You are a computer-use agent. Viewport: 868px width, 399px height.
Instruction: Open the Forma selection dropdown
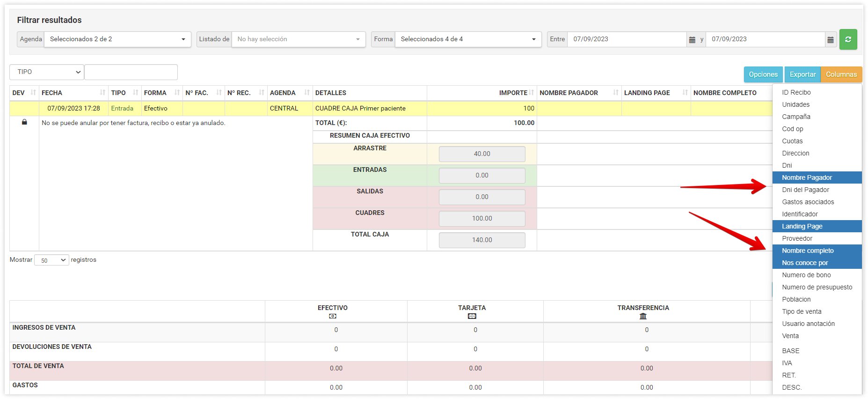pyautogui.click(x=468, y=39)
